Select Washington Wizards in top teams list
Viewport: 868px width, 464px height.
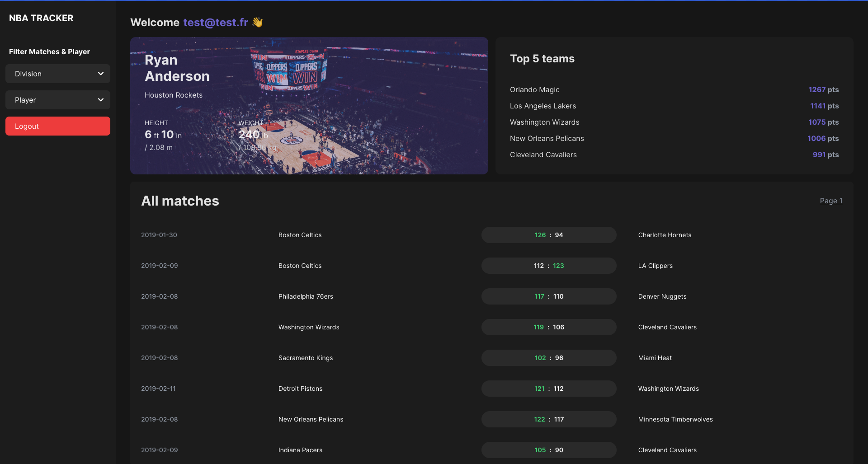[545, 122]
